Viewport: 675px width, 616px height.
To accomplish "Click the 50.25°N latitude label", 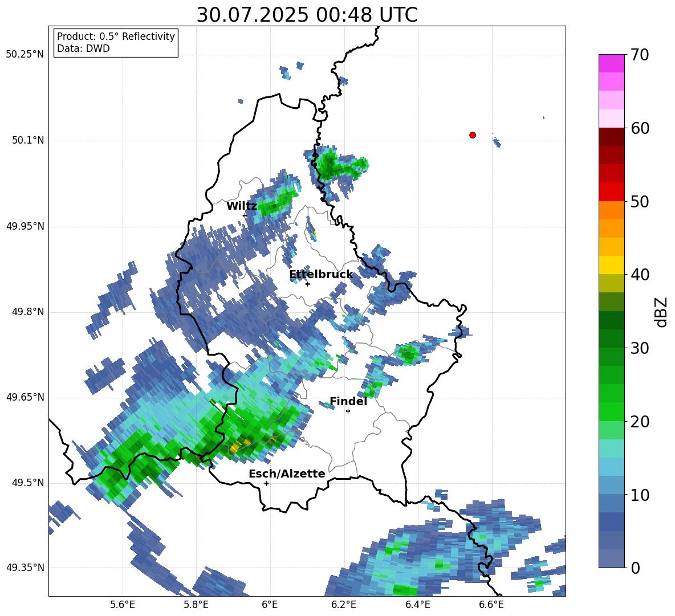I will 25,55.
